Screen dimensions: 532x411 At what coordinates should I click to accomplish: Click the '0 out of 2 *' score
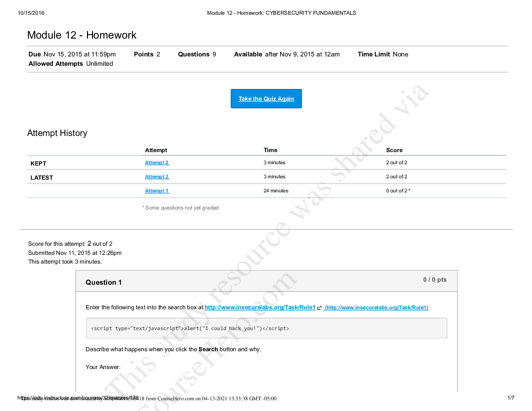point(398,191)
